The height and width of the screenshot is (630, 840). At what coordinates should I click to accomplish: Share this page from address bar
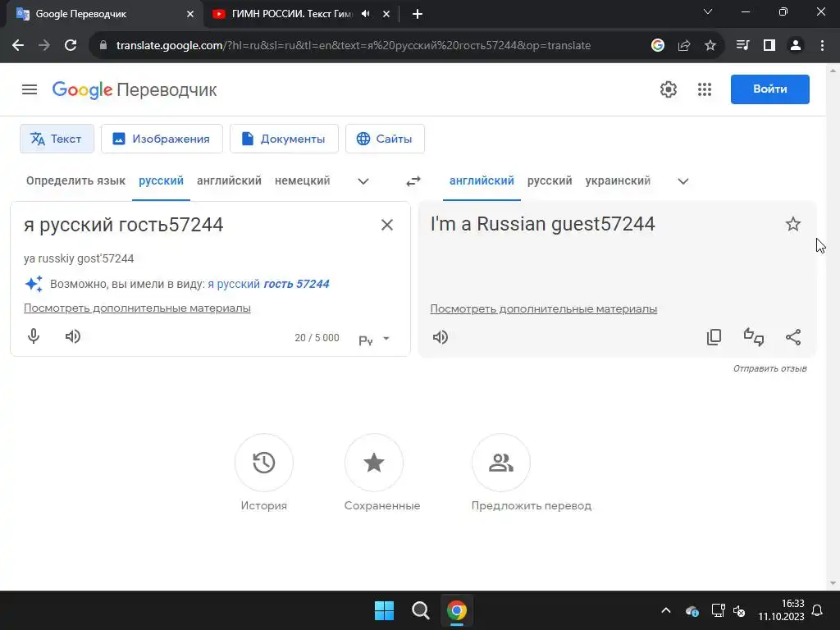pos(684,46)
